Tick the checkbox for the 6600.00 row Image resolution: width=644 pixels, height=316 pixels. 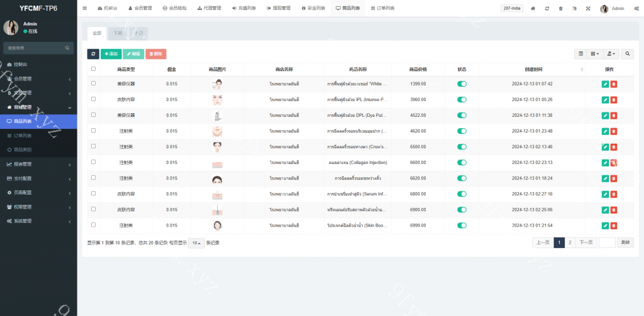[93, 161]
